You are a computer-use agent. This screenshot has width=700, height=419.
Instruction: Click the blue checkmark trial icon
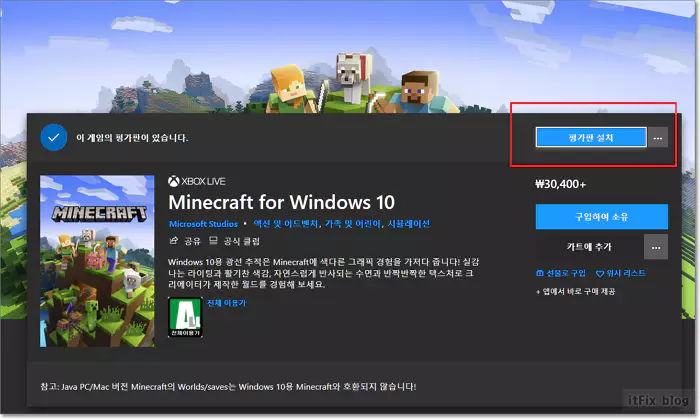click(54, 137)
